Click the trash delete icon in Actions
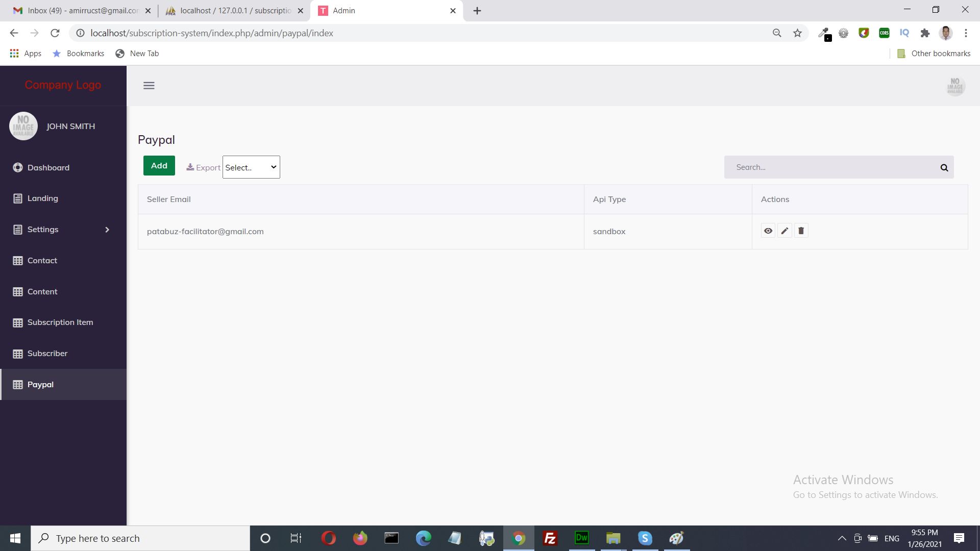Screen dimensions: 980x551 pos(801,231)
